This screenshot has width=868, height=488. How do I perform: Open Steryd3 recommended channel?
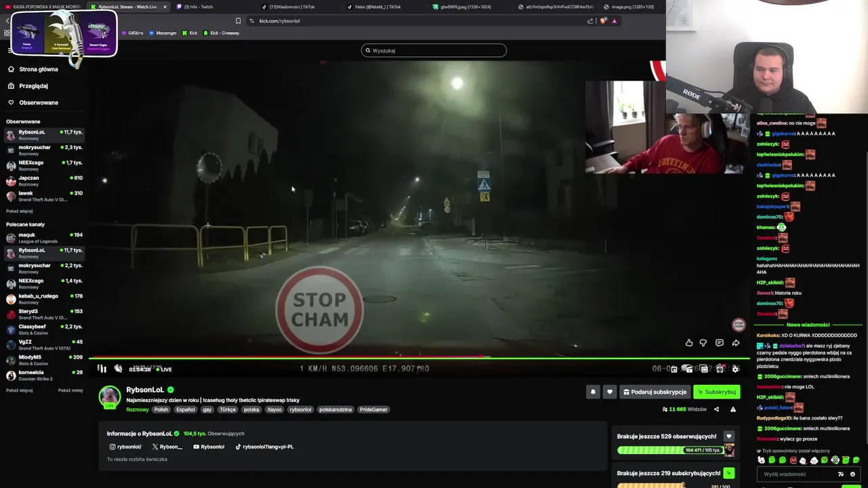click(x=44, y=314)
